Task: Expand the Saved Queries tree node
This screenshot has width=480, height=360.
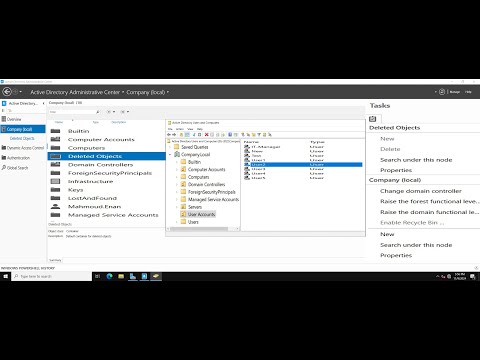Action: 170,147
